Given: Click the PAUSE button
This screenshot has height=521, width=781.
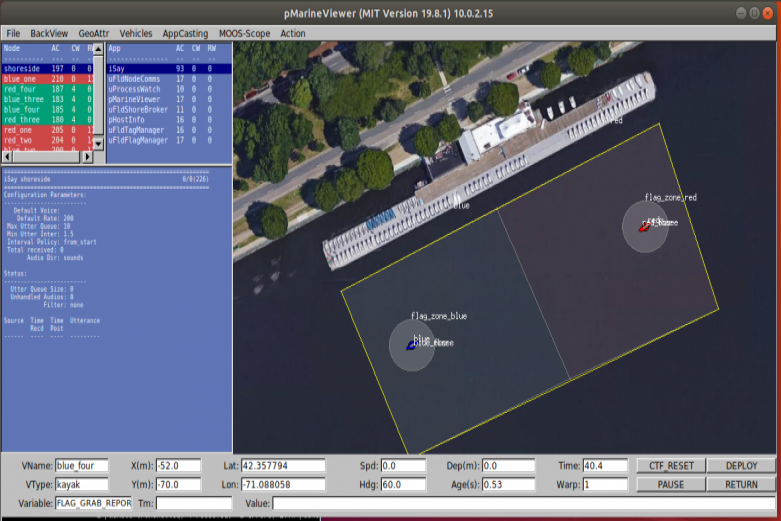Looking at the screenshot, I should [671, 485].
